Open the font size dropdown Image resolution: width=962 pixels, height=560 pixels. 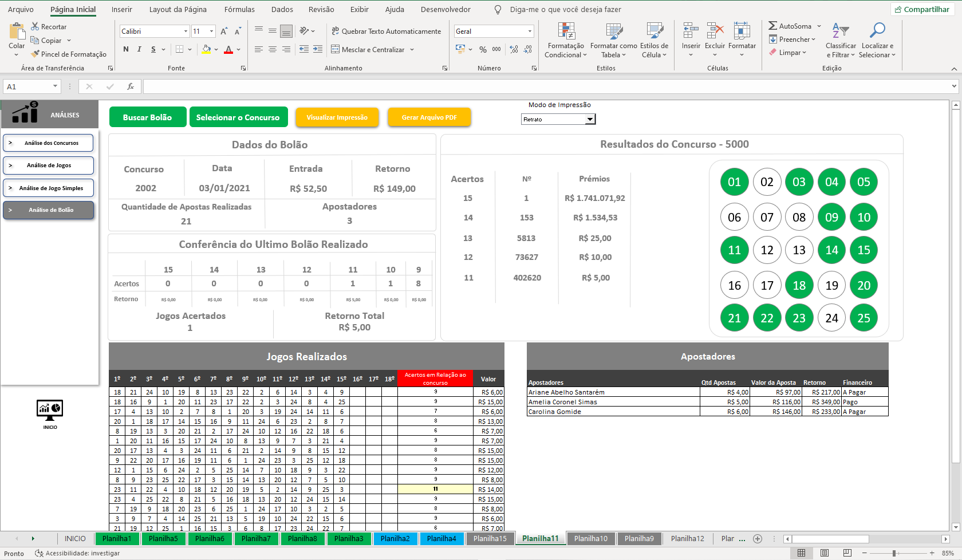(211, 31)
